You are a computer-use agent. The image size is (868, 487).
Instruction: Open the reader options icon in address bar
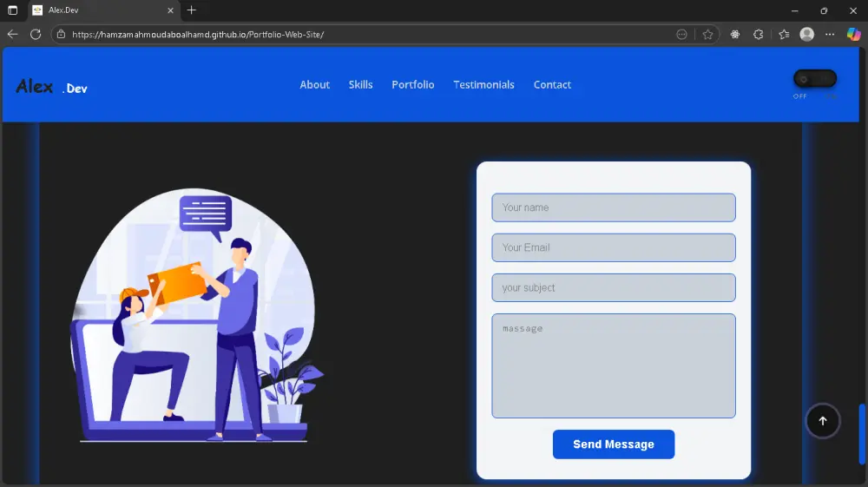pyautogui.click(x=681, y=35)
